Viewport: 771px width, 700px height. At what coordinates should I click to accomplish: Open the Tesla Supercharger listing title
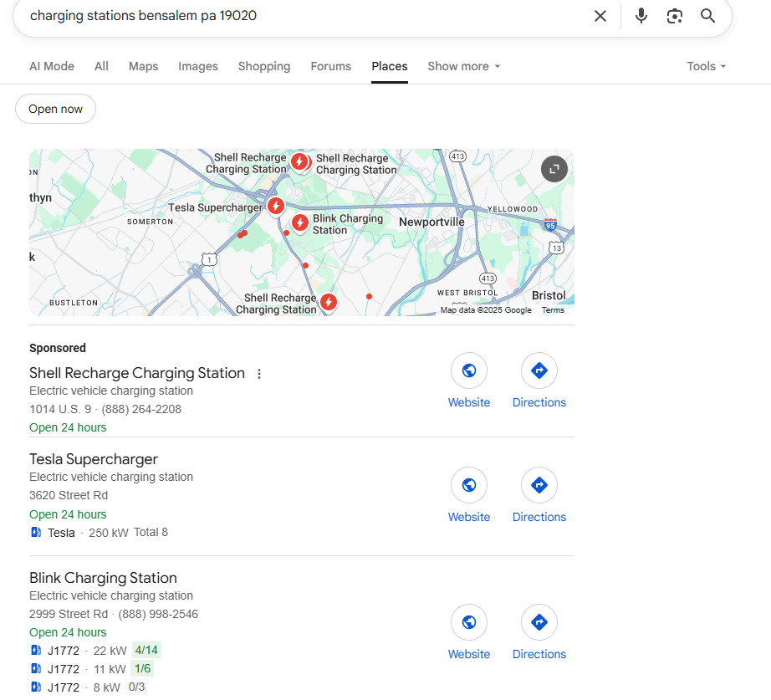coord(94,459)
